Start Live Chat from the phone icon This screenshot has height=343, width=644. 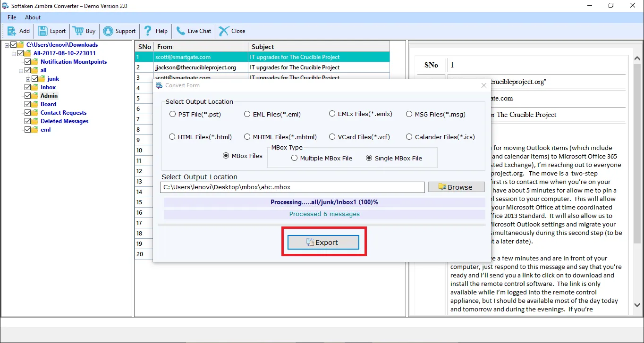click(180, 31)
